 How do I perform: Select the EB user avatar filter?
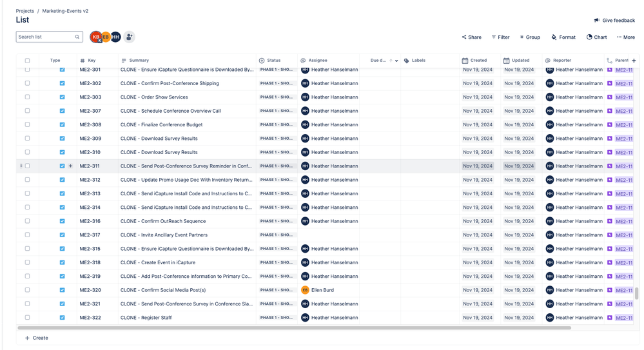106,37
